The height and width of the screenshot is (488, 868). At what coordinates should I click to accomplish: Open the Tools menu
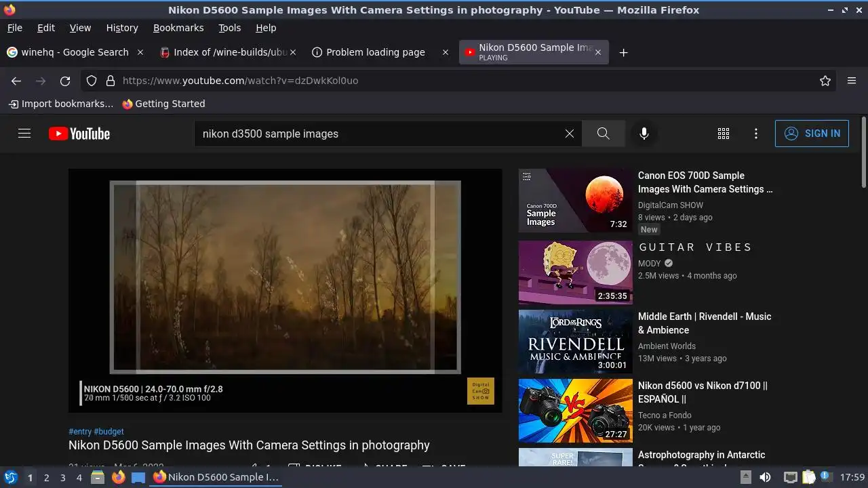point(229,28)
